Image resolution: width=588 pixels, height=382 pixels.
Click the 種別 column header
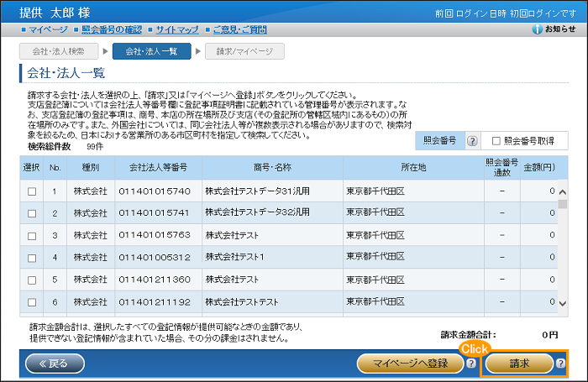click(91, 168)
